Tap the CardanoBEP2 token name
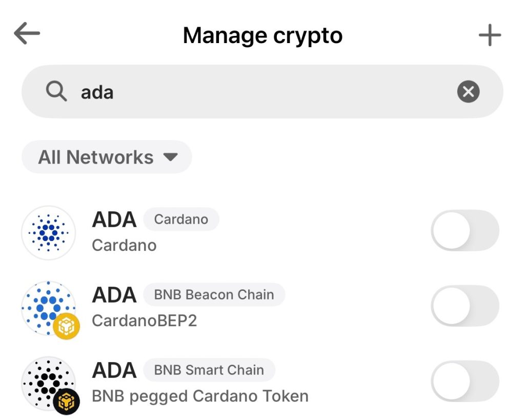 coord(144,321)
